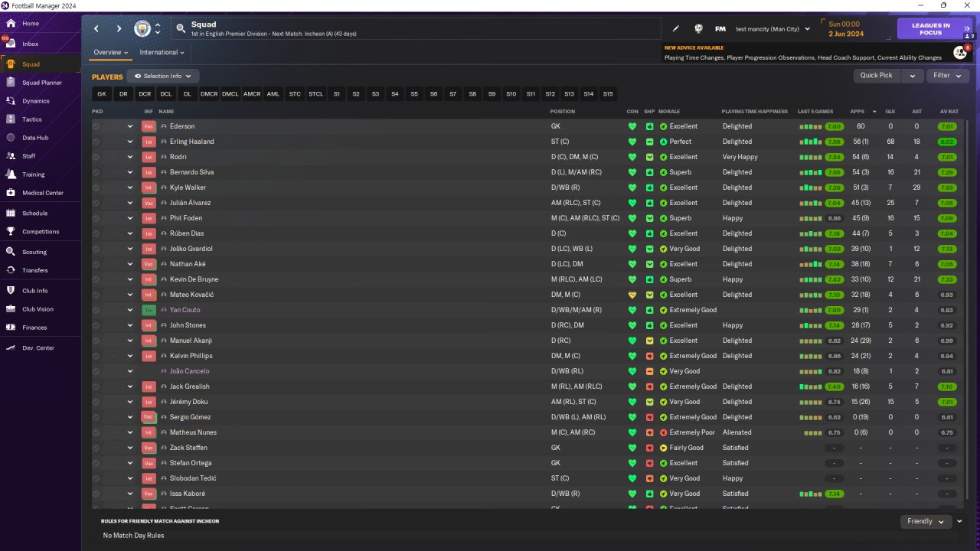Expand the position chevron for Bernardo Silva

tap(130, 172)
